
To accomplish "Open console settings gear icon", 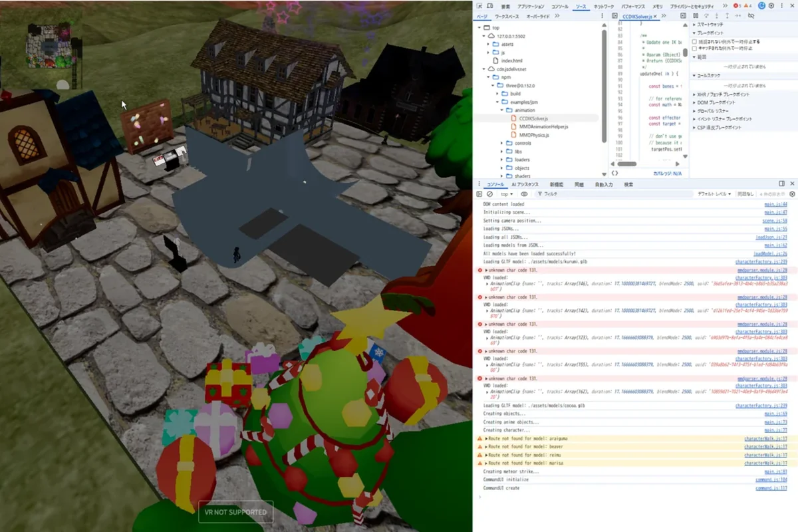I will 791,194.
